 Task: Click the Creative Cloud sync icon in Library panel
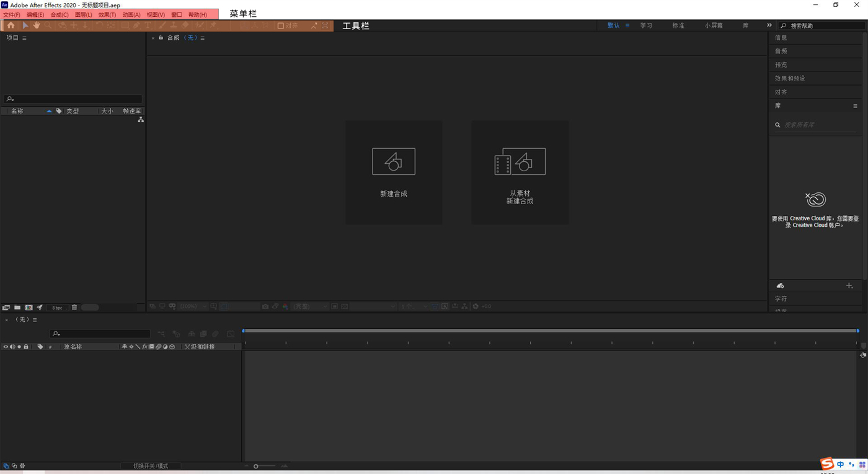pos(781,286)
